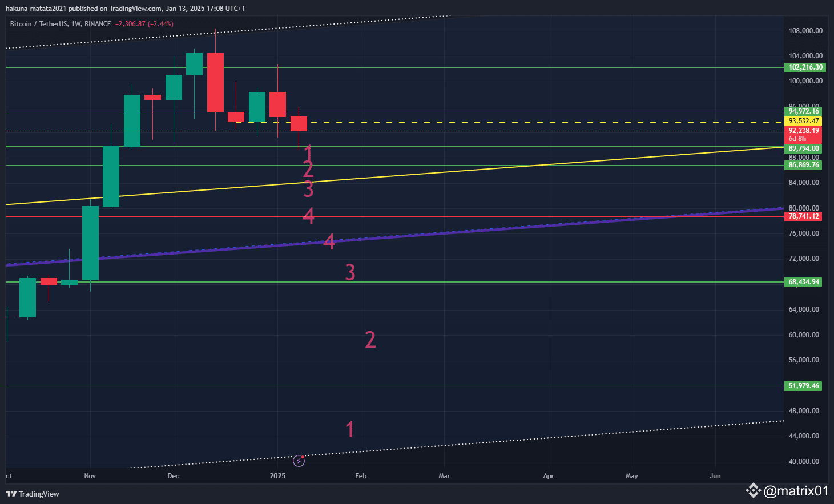Click the 2025 label on the time axis

277,475
